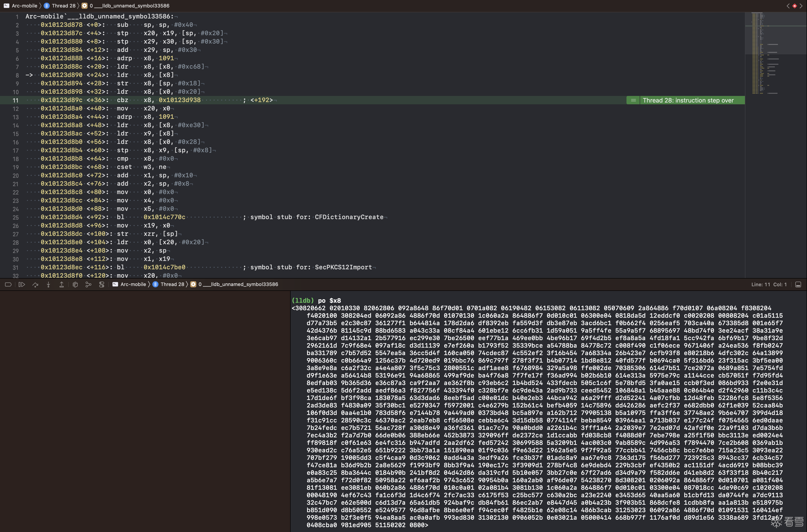
Task: Click the Continue program execution button
Action: pyautogui.click(x=22, y=284)
